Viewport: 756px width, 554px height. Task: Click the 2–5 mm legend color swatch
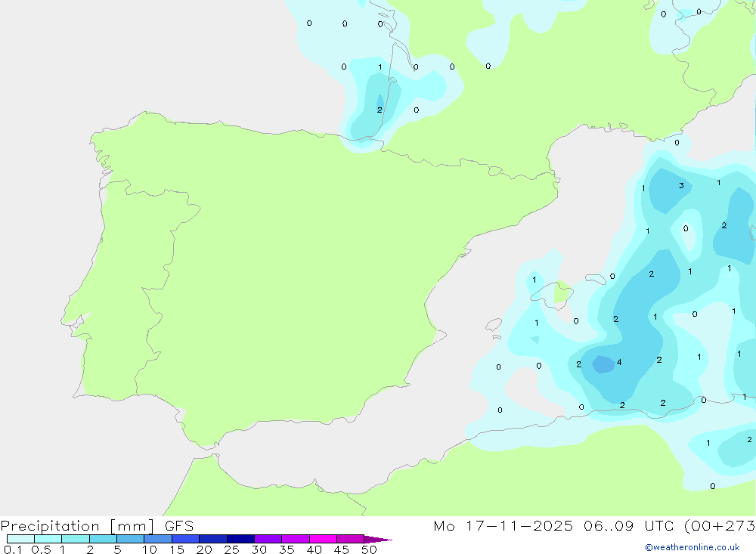pos(103,539)
